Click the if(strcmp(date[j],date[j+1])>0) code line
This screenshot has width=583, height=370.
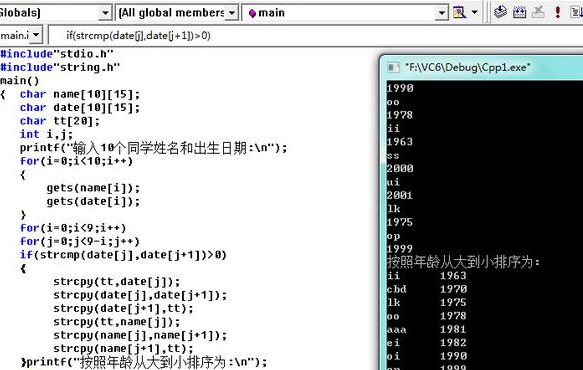pyautogui.click(x=123, y=255)
